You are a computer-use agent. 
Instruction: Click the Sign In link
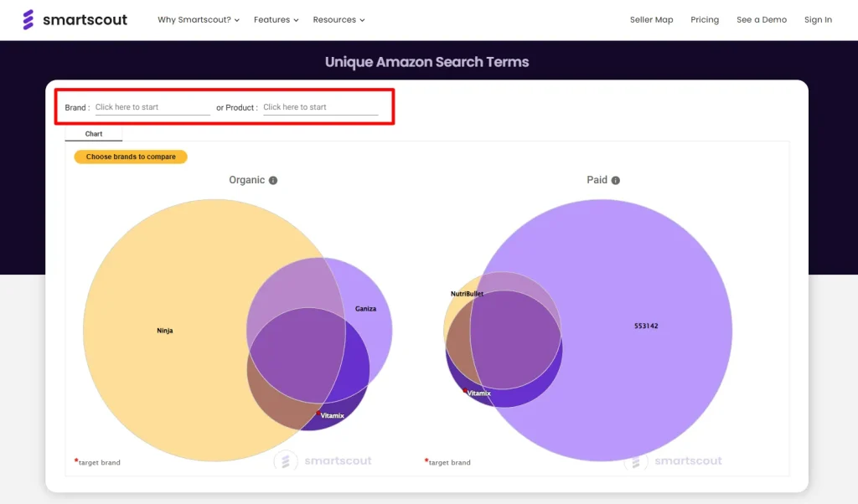818,19
